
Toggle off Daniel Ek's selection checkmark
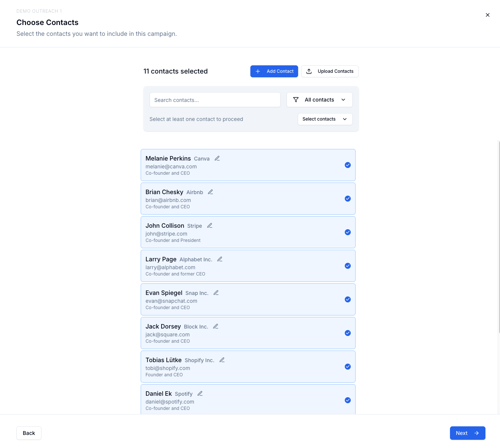pyautogui.click(x=348, y=400)
